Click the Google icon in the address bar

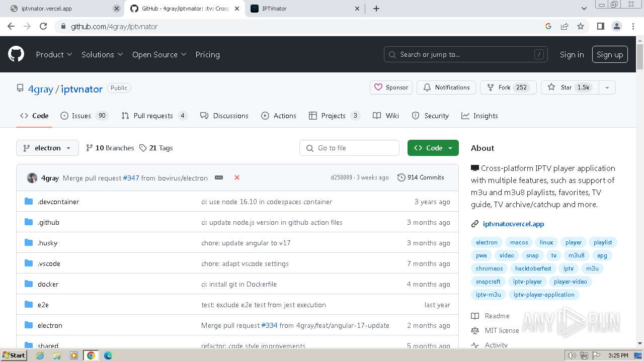pyautogui.click(x=548, y=26)
